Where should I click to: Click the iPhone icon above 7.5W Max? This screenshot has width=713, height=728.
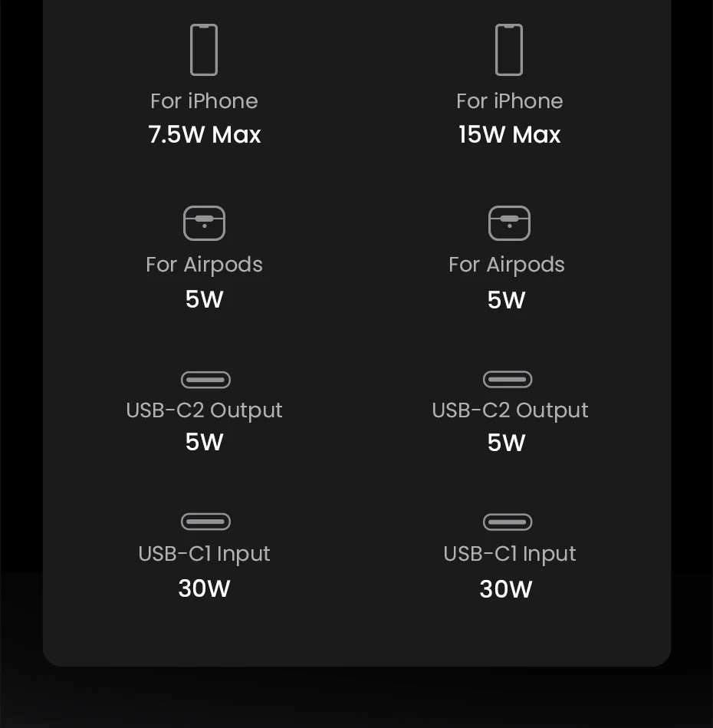click(204, 50)
